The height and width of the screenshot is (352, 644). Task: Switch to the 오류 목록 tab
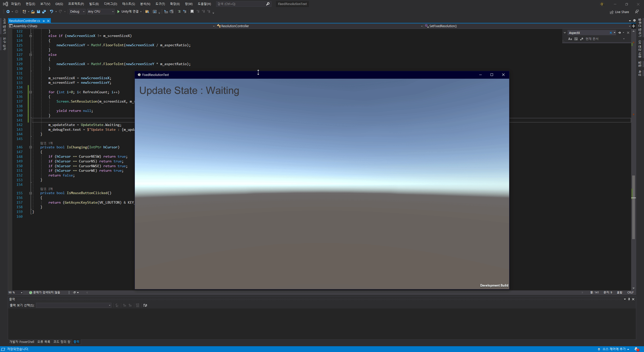click(x=44, y=342)
